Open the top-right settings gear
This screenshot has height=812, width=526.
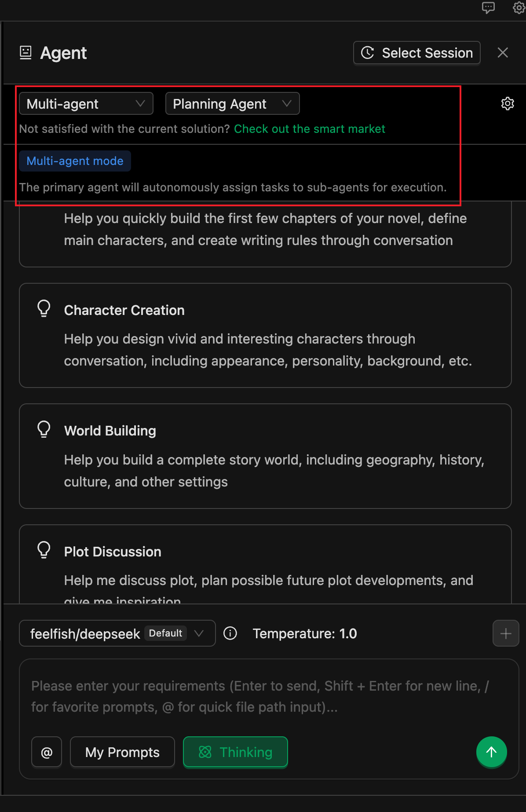pos(519,7)
